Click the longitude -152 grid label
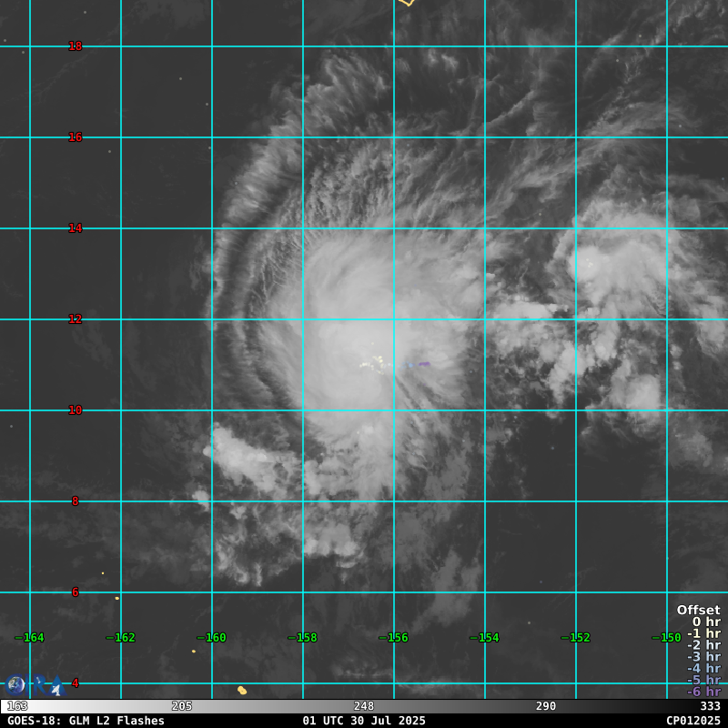Viewport: 728px width, 728px height. pyautogui.click(x=576, y=638)
